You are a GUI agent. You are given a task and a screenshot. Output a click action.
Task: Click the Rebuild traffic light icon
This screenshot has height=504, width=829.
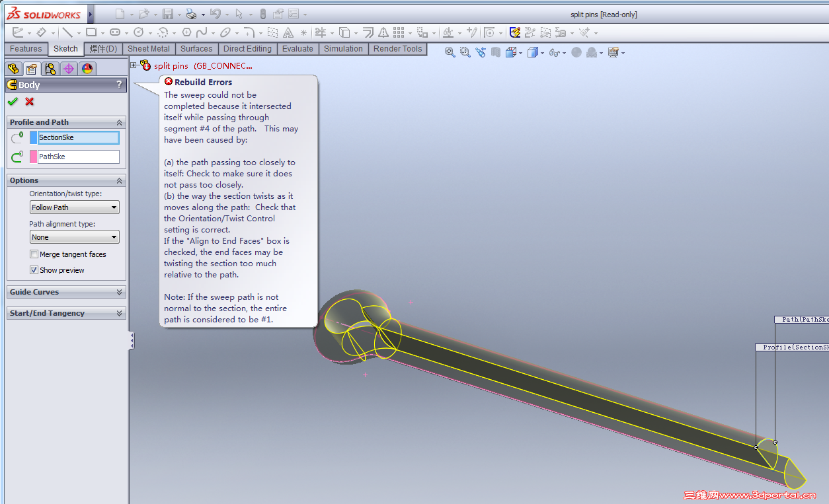(263, 14)
